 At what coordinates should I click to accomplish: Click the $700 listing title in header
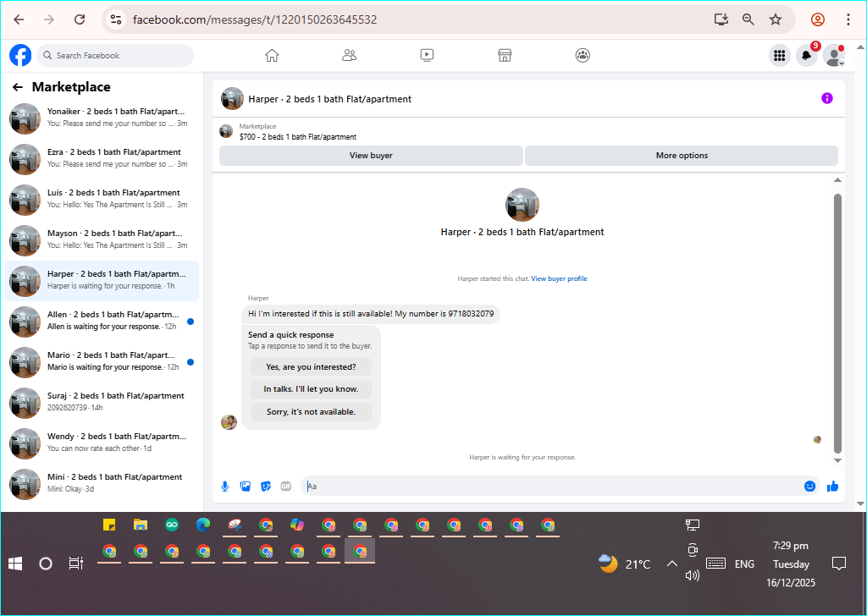(x=298, y=136)
